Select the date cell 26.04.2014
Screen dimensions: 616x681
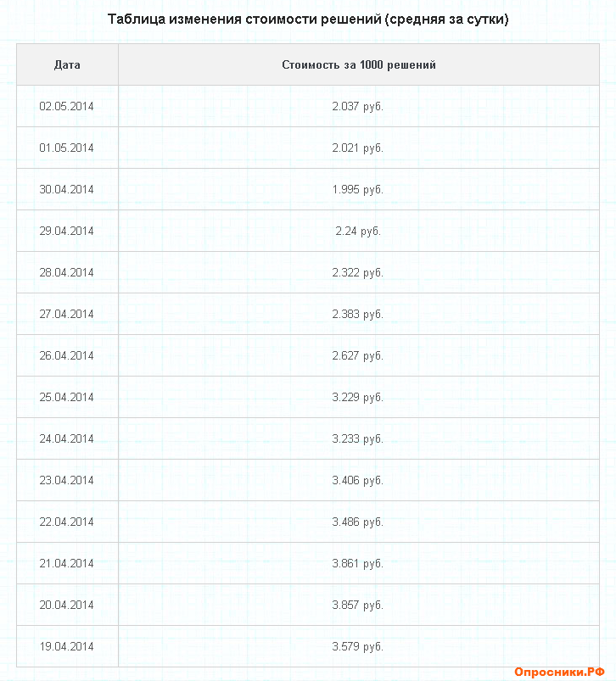click(67, 355)
